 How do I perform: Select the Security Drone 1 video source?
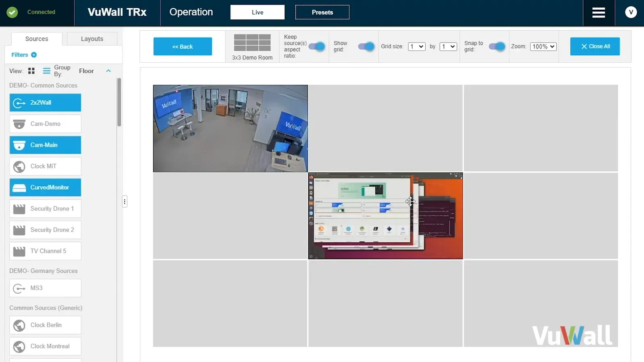[45, 209]
